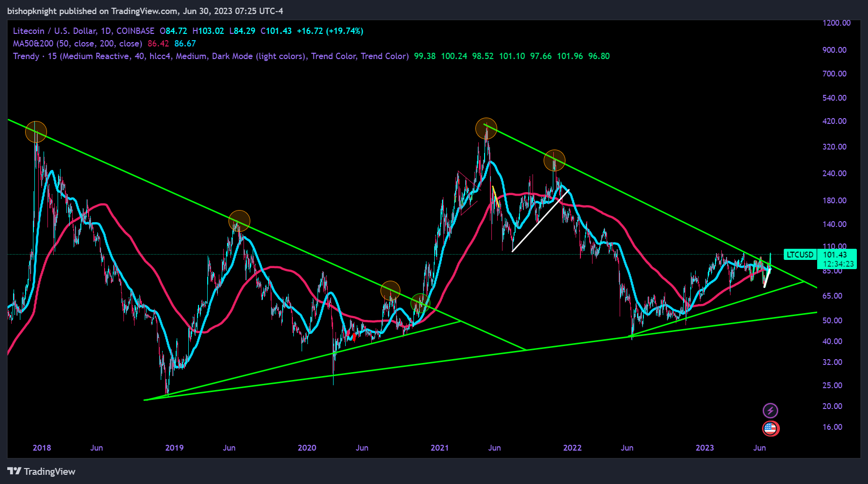Click the 32.00 price axis label

833,362
